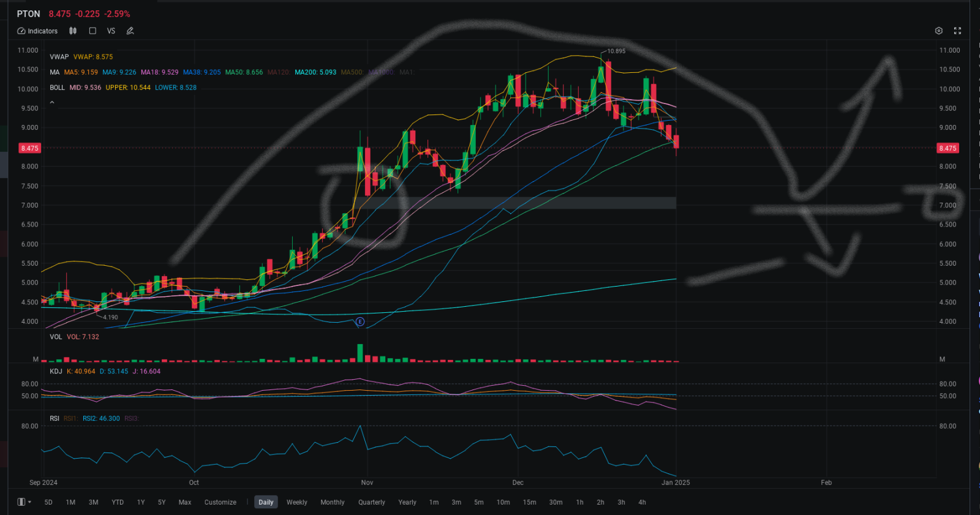Open chart layout dropdown at bottom left
Image resolution: width=980 pixels, height=515 pixels.
click(24, 502)
